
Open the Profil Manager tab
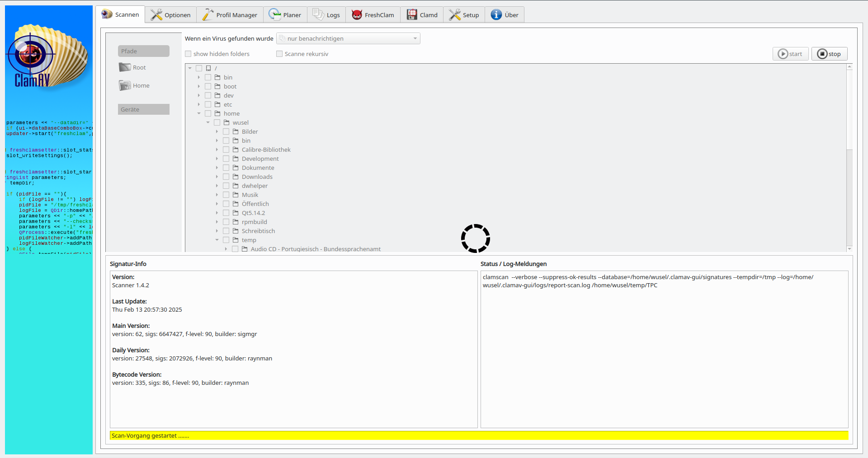click(x=230, y=15)
